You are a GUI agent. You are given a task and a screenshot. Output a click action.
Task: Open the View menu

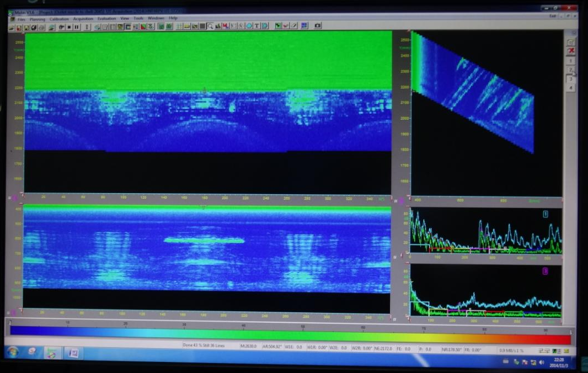pos(125,18)
